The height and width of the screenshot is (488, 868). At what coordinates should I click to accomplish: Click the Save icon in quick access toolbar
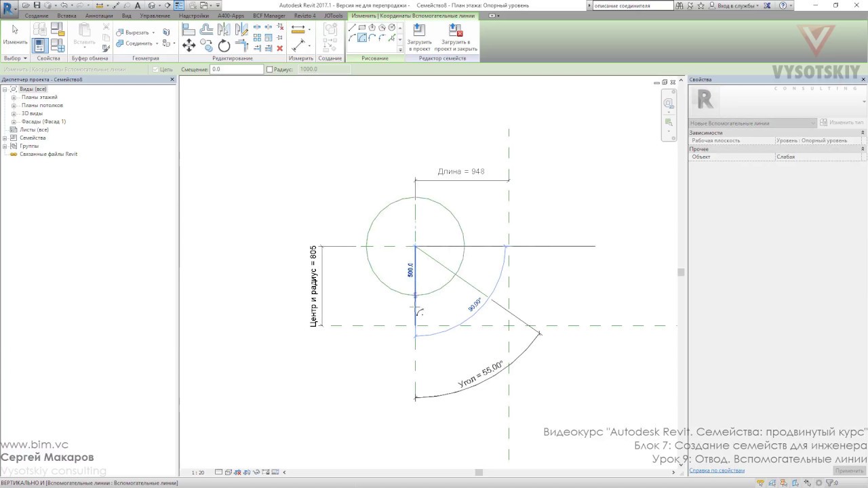click(39, 5)
